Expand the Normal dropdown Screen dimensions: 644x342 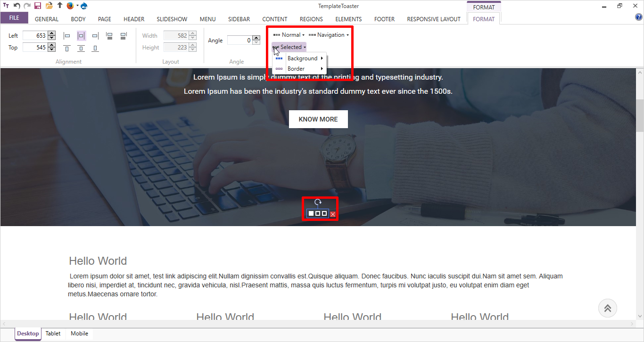[289, 35]
